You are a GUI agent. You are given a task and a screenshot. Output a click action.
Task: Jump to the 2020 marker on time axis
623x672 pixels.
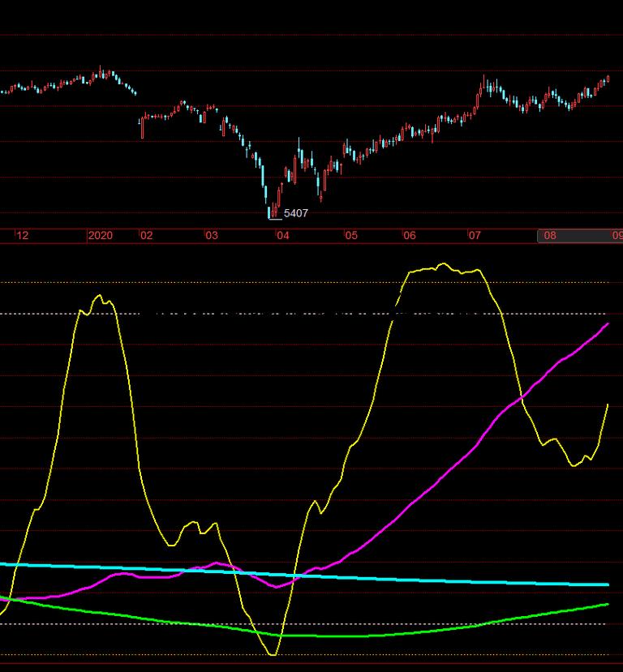[100, 236]
